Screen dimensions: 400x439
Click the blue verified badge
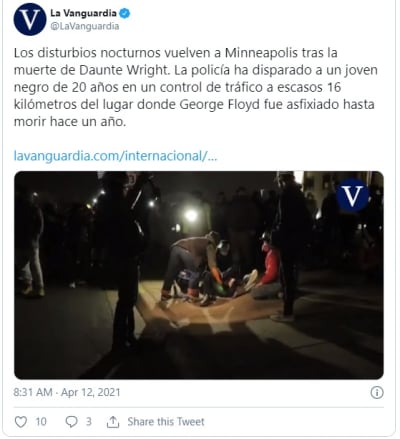pyautogui.click(x=125, y=13)
